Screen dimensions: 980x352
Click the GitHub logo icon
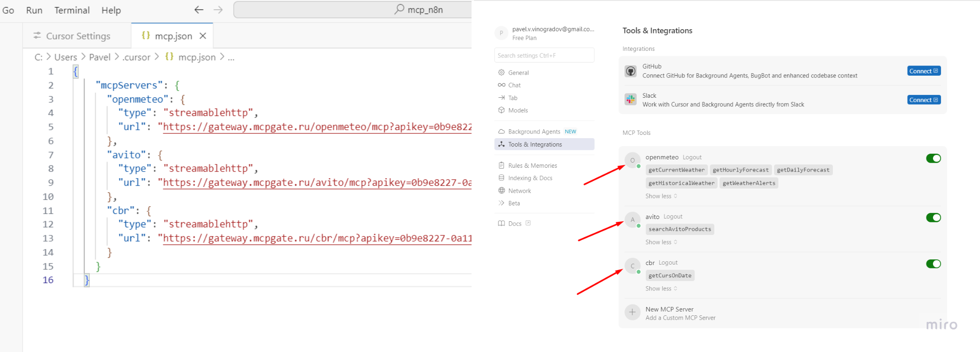631,71
